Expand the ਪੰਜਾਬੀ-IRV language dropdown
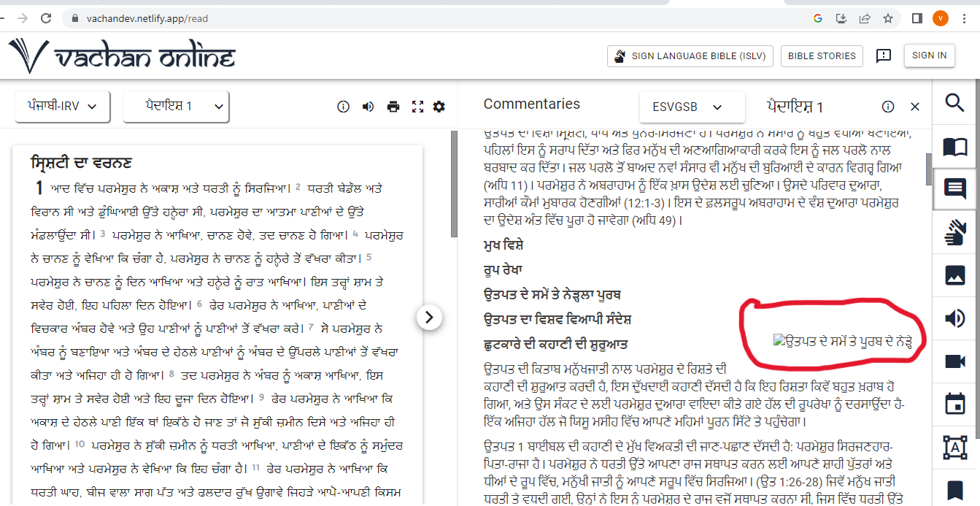 [x=62, y=106]
